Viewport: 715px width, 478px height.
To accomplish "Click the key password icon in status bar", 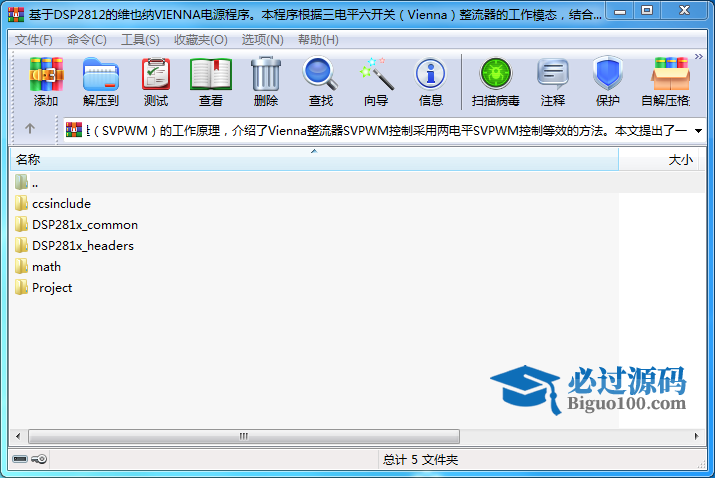I will click(x=39, y=459).
